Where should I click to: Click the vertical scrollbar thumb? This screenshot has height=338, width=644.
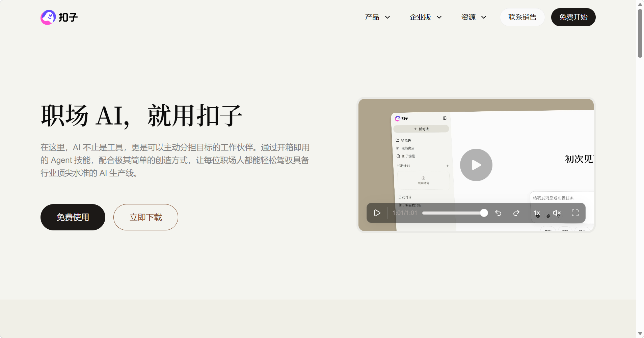click(x=640, y=34)
